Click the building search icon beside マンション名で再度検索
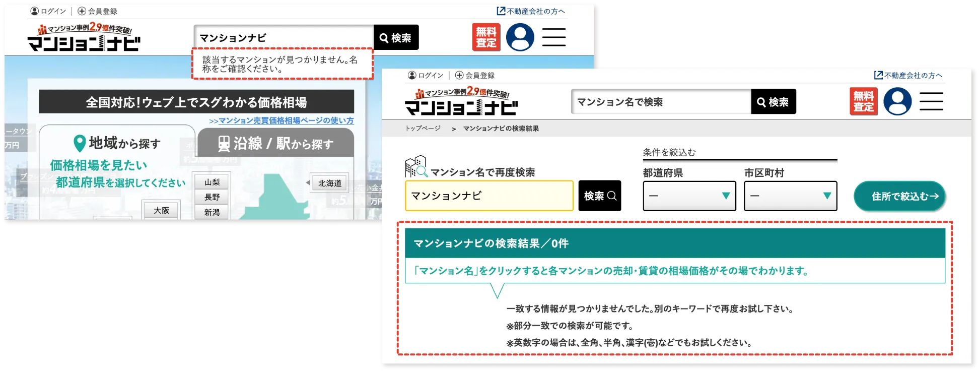 tap(416, 166)
